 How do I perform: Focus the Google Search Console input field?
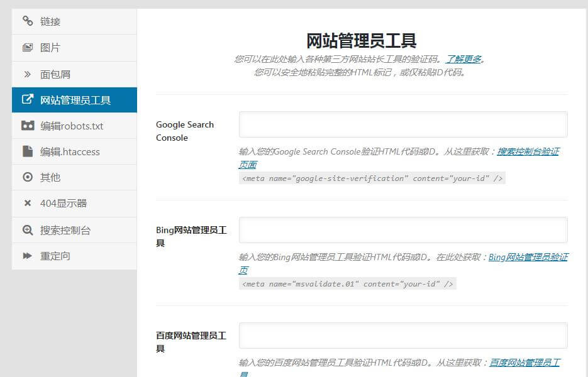403,124
